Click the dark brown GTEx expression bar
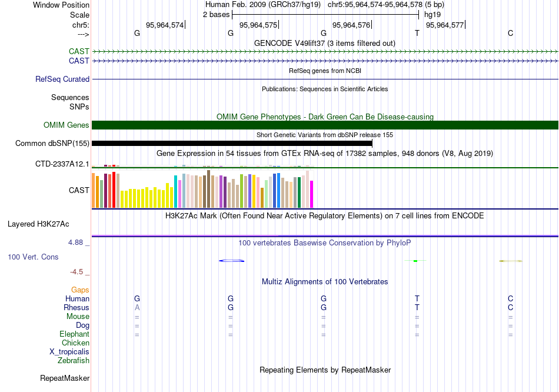This screenshot has width=559, height=392. point(209,189)
